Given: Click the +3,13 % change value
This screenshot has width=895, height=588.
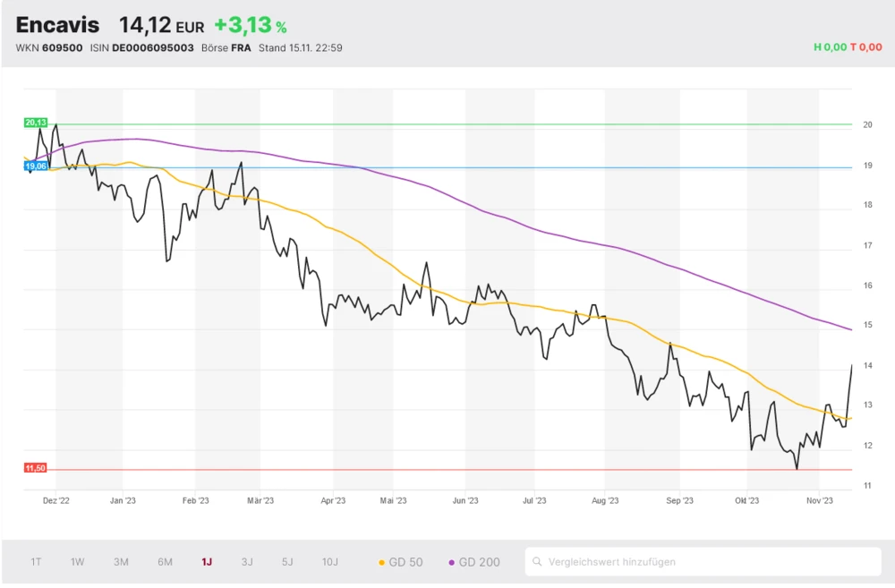Looking at the screenshot, I should (x=250, y=26).
